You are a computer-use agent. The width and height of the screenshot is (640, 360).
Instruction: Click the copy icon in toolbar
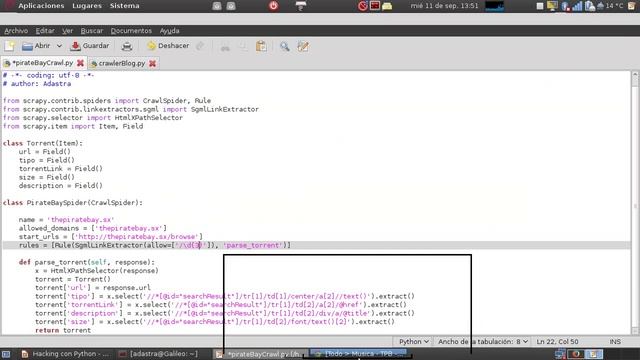click(x=243, y=47)
